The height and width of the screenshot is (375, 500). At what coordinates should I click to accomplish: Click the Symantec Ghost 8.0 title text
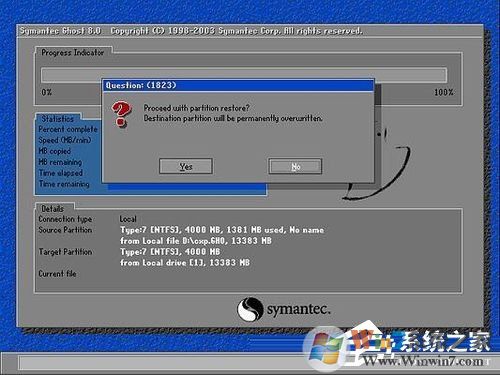[x=60, y=31]
